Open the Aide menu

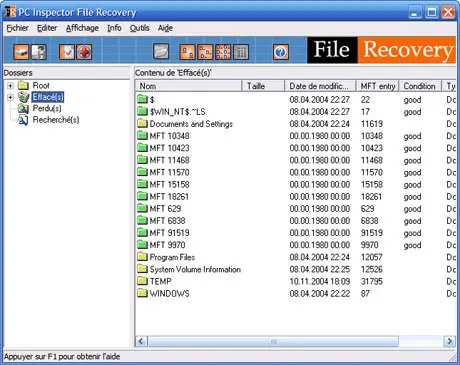[165, 28]
